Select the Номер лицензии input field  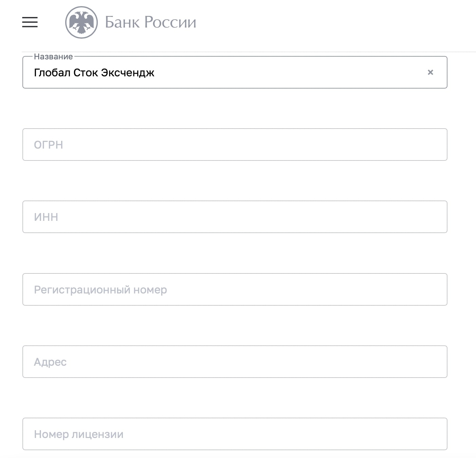(x=235, y=434)
